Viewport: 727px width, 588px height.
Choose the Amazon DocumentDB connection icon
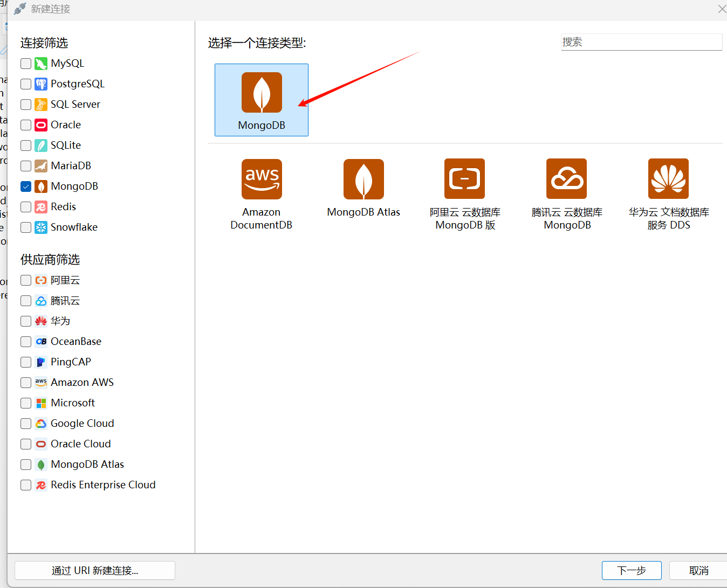pos(262,179)
